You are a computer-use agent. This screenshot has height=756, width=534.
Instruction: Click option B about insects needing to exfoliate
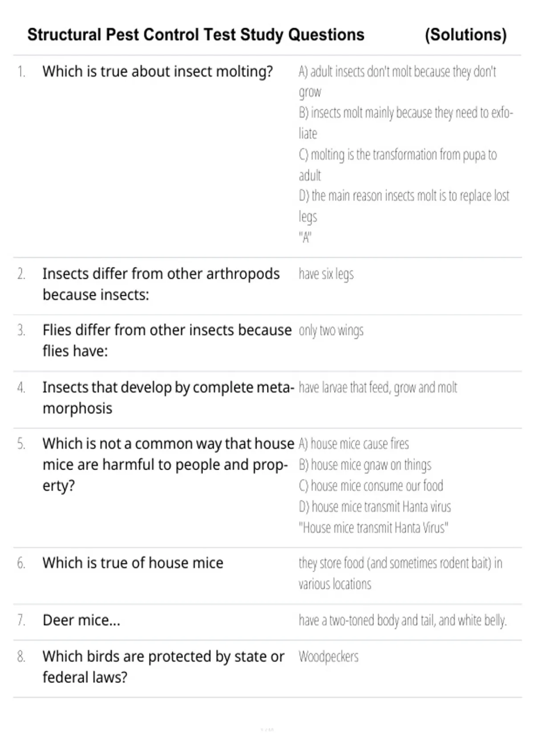click(405, 122)
